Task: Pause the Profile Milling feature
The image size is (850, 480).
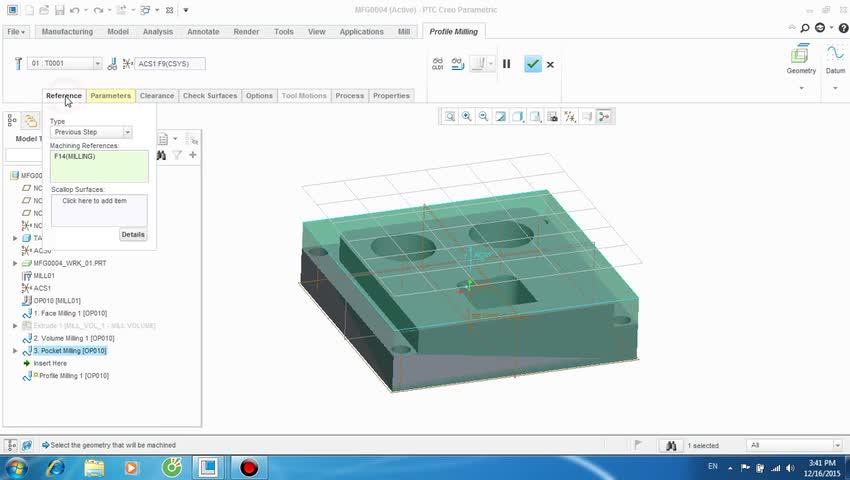Action: (506, 64)
